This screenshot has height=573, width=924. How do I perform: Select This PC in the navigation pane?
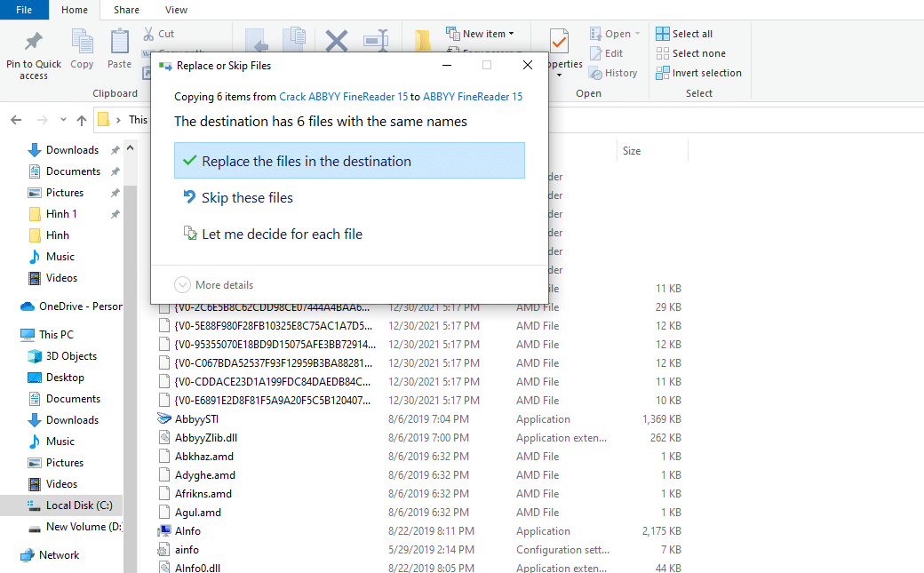[56, 335]
